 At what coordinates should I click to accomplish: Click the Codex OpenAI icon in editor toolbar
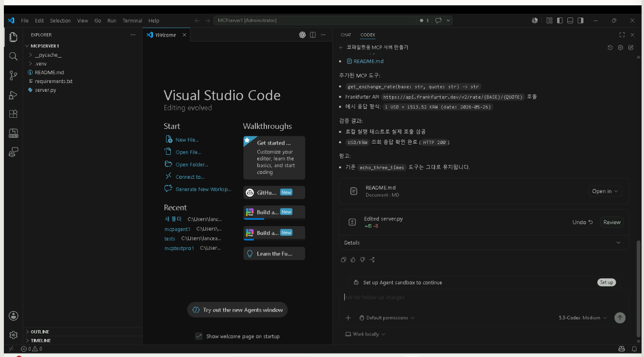[x=302, y=35]
